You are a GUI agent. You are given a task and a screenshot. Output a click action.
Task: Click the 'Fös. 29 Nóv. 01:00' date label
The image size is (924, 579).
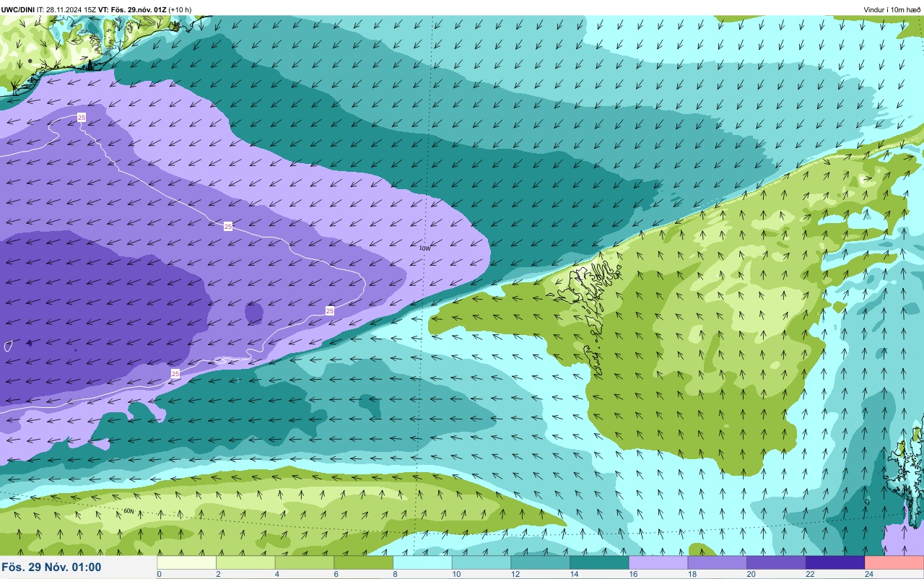point(51,567)
